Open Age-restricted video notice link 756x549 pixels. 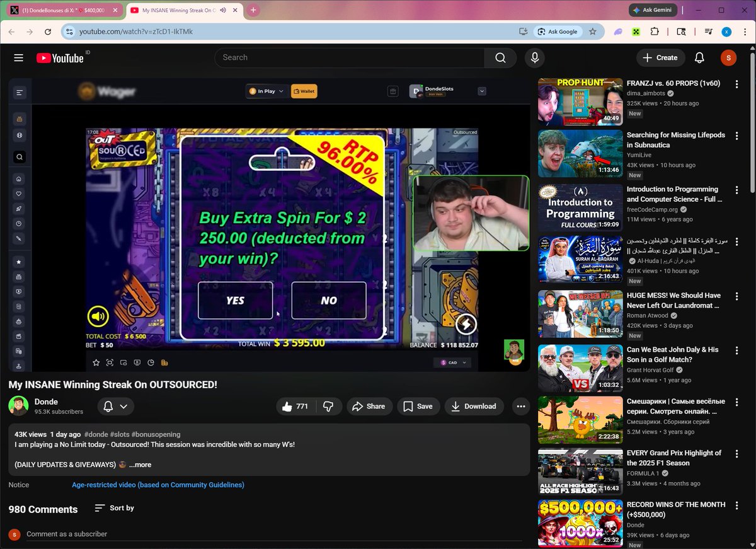click(x=158, y=485)
